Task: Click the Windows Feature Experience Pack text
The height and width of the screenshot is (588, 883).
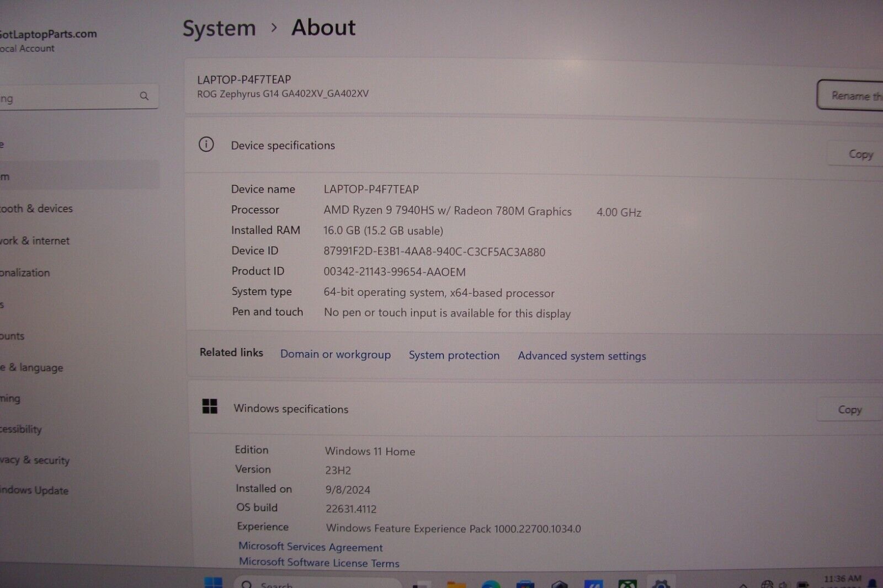Action: coord(454,528)
